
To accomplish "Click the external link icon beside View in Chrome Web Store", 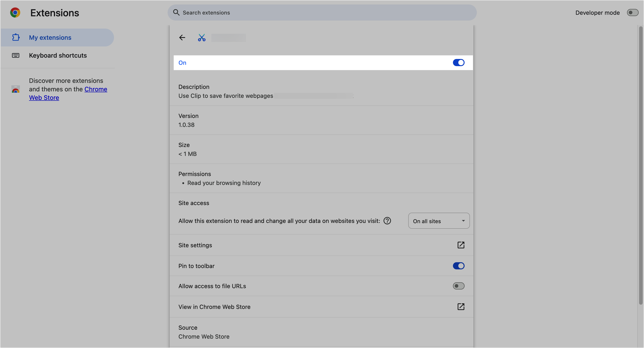I will (x=461, y=306).
